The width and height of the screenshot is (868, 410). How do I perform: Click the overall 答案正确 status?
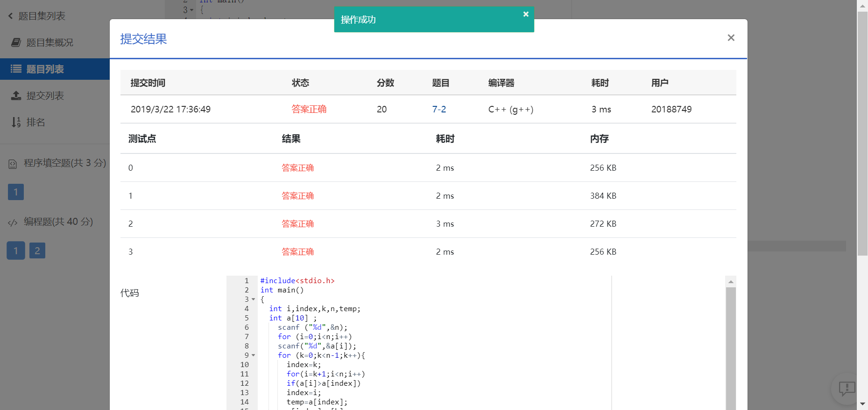pos(309,109)
